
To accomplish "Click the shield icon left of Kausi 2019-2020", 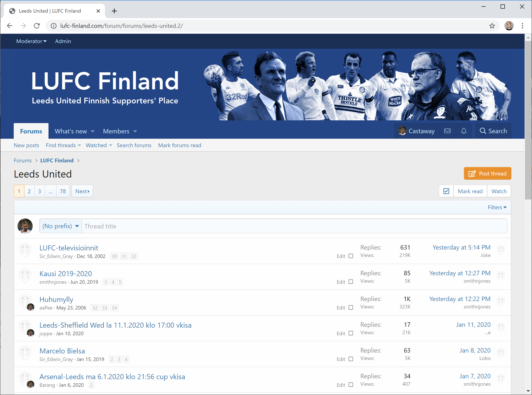I will (x=25, y=276).
